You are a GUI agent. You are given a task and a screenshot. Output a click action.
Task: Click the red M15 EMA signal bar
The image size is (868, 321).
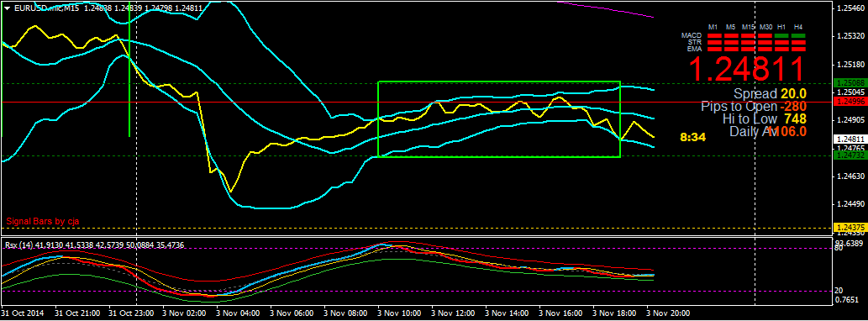tap(748, 50)
